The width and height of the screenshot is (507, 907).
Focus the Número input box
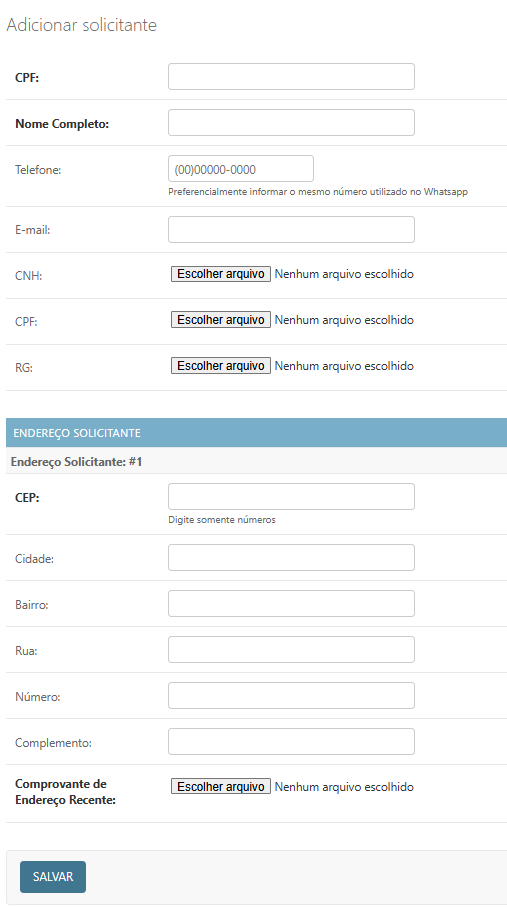[x=291, y=695]
